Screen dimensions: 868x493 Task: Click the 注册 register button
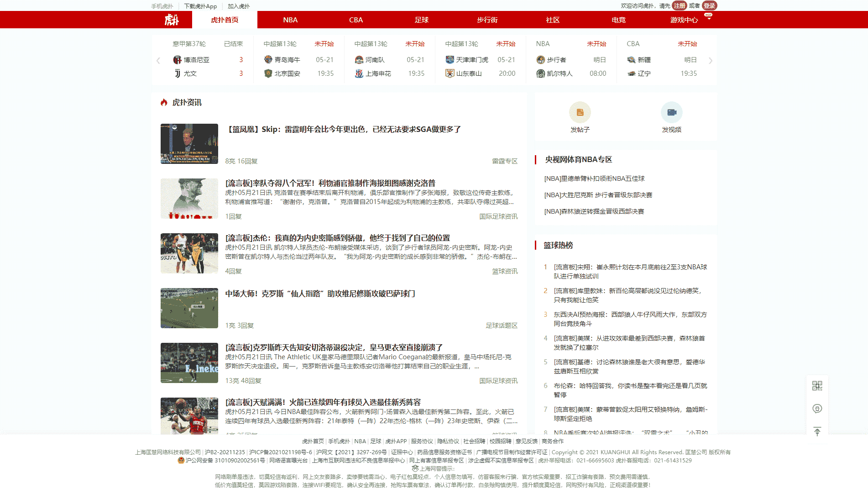[x=679, y=5]
